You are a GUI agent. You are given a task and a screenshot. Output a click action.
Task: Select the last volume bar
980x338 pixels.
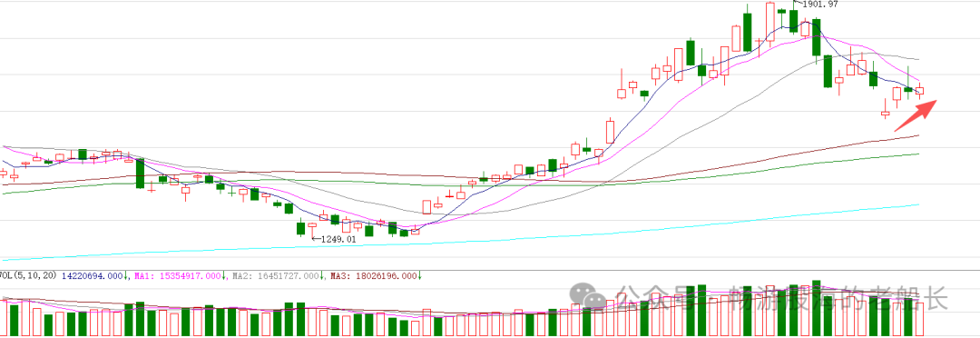(919, 319)
